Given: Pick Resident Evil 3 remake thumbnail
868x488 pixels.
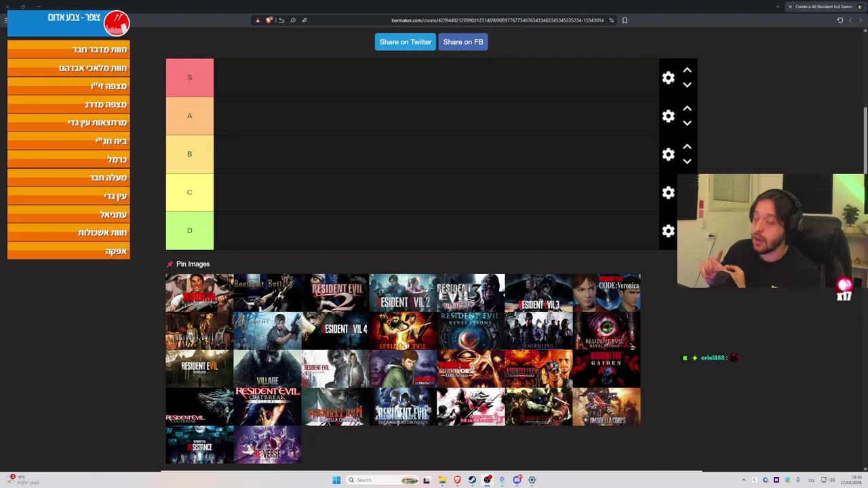Looking at the screenshot, I should pos(538,293).
